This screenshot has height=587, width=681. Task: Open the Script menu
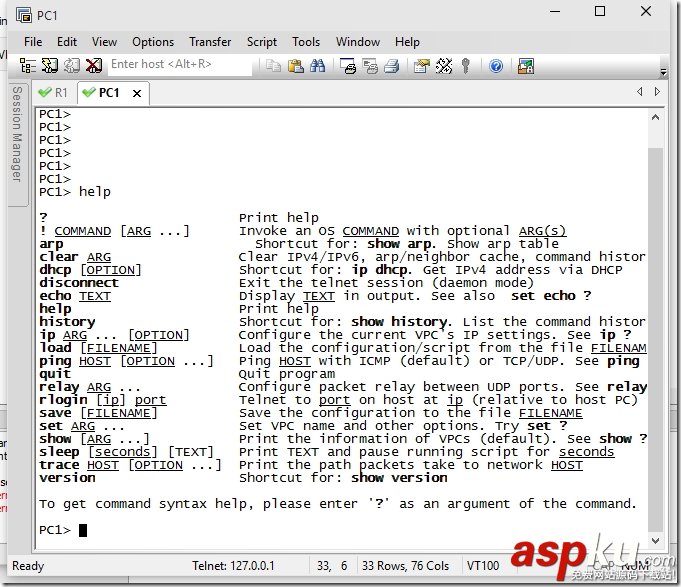pos(261,42)
